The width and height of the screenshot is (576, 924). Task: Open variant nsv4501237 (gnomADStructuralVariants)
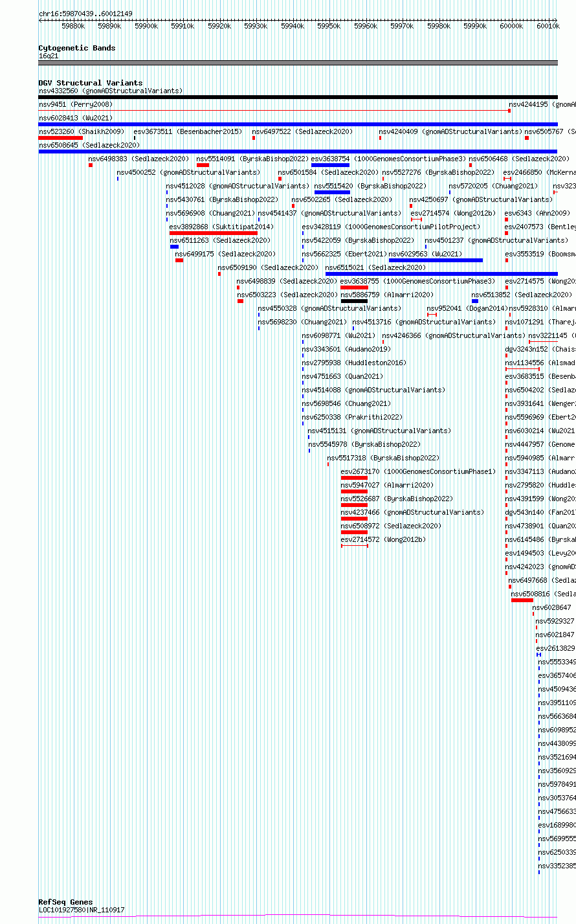pos(496,240)
